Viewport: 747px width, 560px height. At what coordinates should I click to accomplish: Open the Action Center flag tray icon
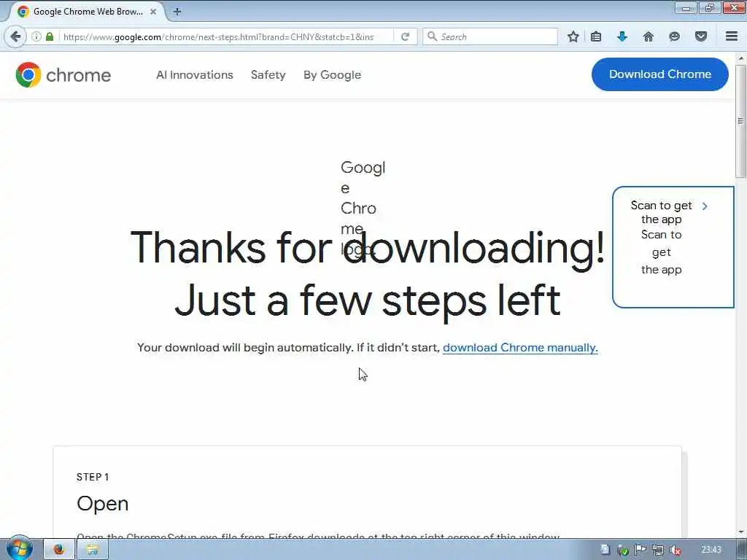(x=640, y=550)
